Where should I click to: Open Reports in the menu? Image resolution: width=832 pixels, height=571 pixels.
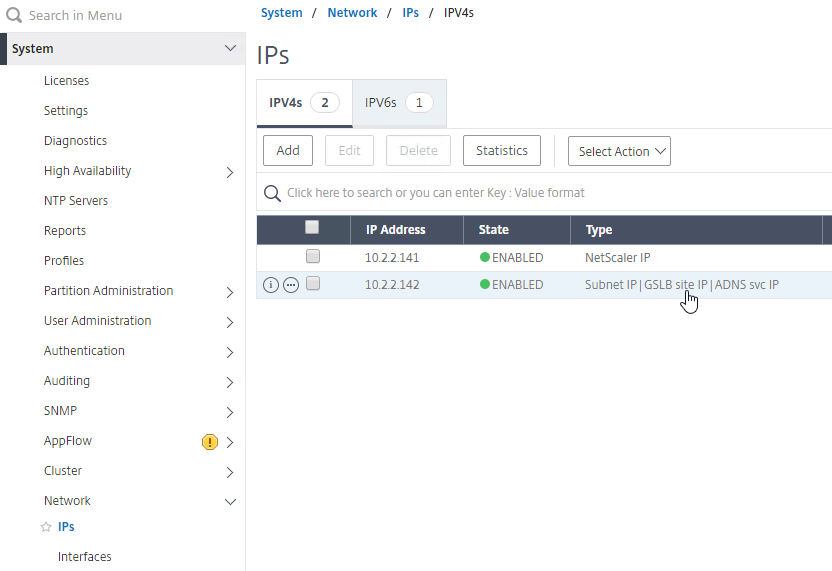click(x=65, y=231)
